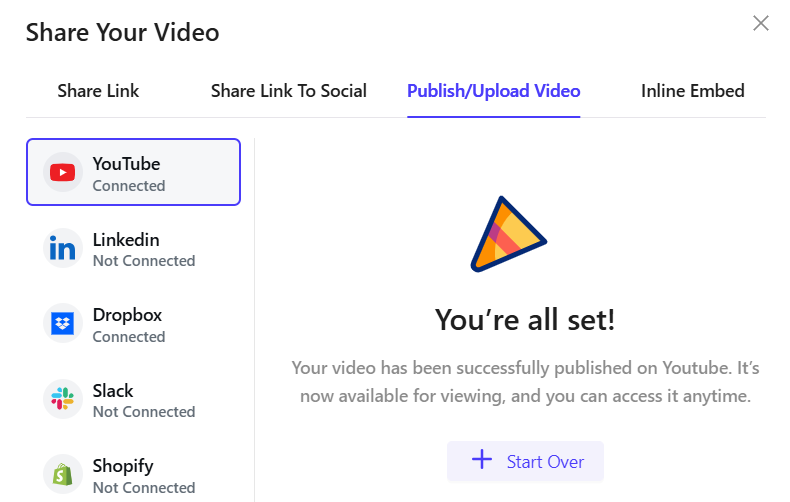Click the Dropbox logo icon
Screen dimensions: 790x502
point(63,324)
